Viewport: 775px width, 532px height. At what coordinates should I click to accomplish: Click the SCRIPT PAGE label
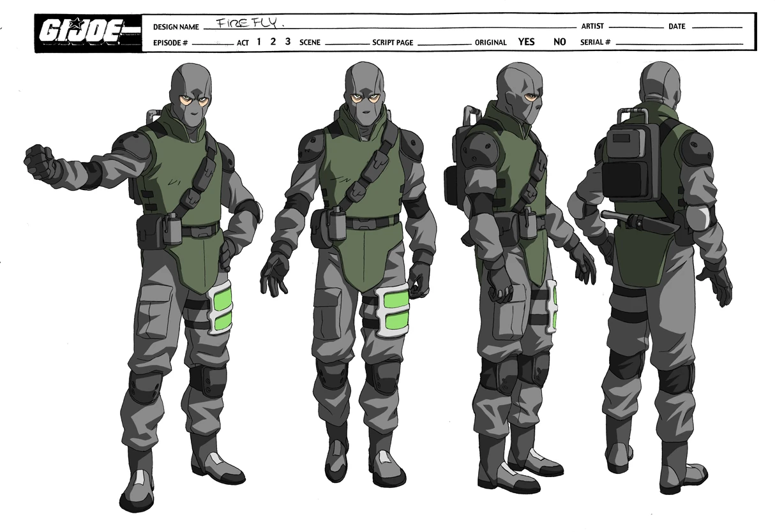(392, 42)
